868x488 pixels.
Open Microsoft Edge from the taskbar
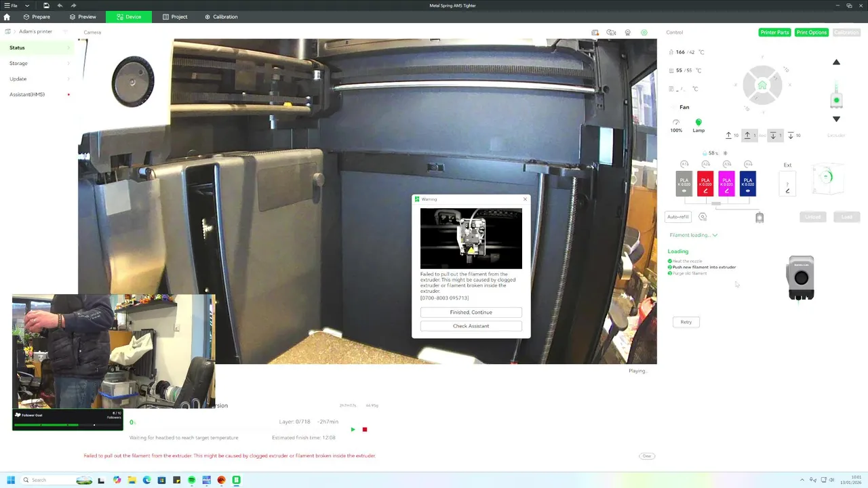146,480
